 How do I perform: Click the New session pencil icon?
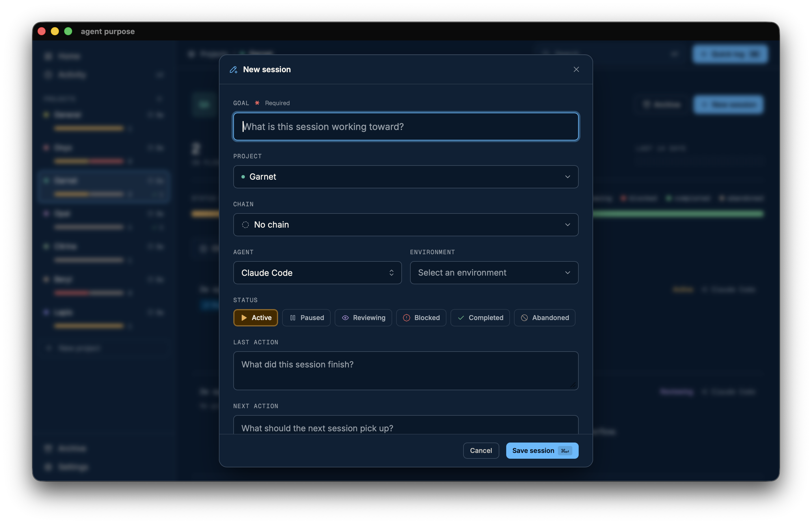(x=234, y=70)
